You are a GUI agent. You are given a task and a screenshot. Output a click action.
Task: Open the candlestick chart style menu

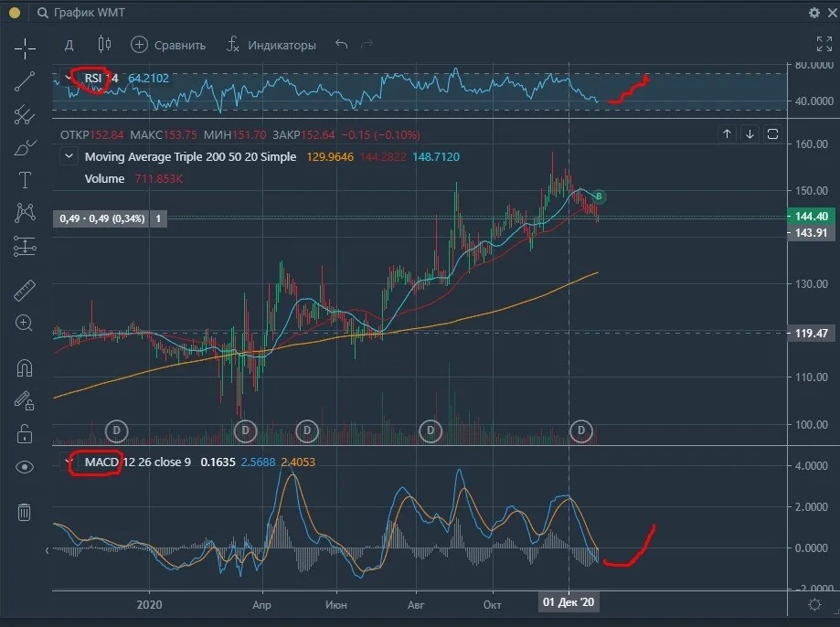(x=104, y=44)
